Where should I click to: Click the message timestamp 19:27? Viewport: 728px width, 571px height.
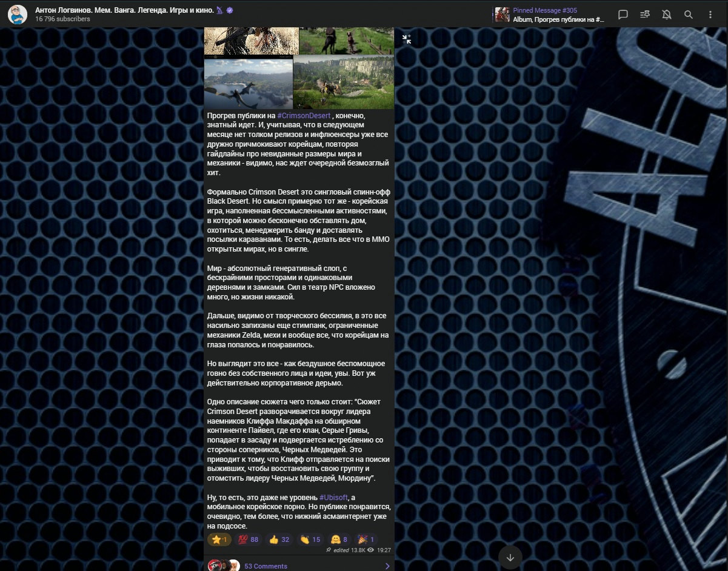[x=384, y=550]
